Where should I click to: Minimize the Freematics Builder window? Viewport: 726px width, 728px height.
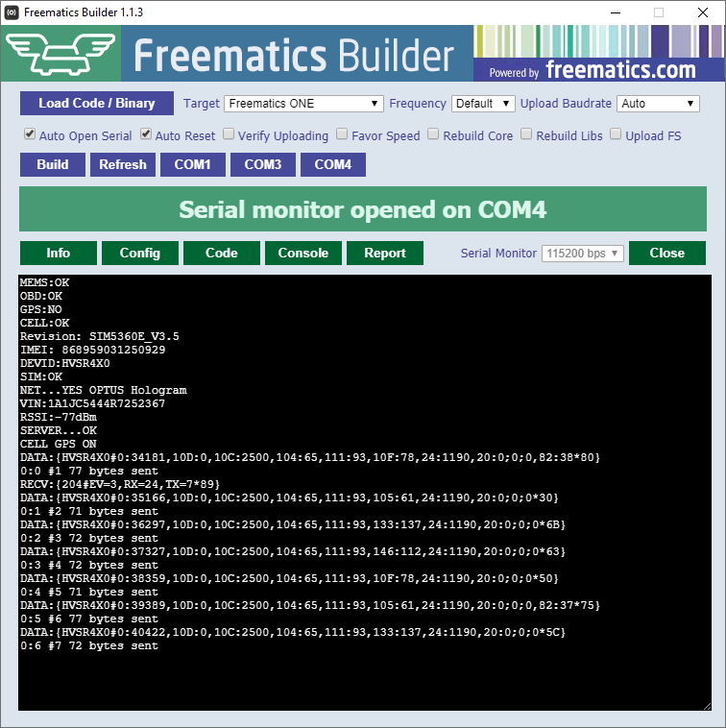point(616,12)
